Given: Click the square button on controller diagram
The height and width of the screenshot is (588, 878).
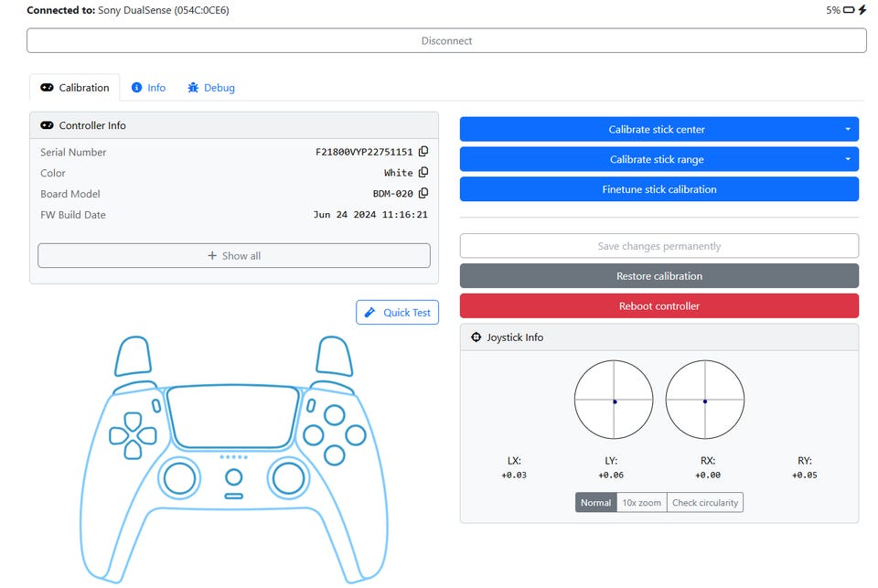Looking at the screenshot, I should [314, 435].
